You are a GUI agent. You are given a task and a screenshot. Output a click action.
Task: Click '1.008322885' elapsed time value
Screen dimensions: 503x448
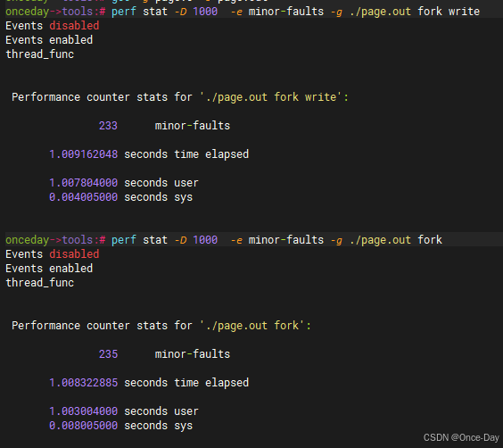pos(84,383)
